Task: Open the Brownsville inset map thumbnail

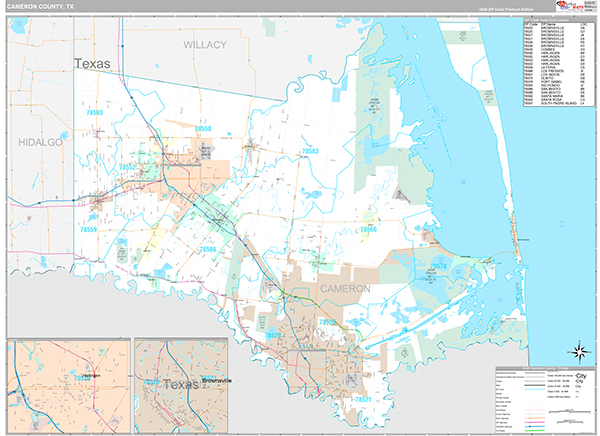Action: 181,385
